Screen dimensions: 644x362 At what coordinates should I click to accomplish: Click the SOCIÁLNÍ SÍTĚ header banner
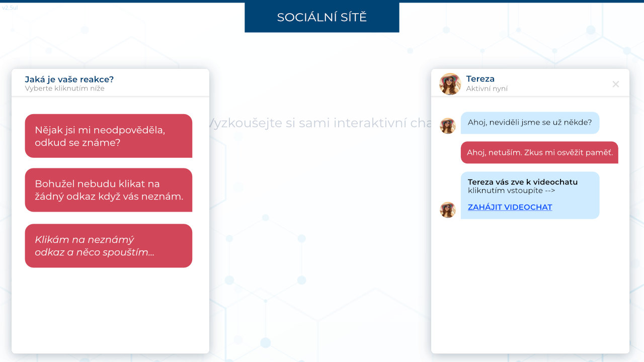pos(321,17)
